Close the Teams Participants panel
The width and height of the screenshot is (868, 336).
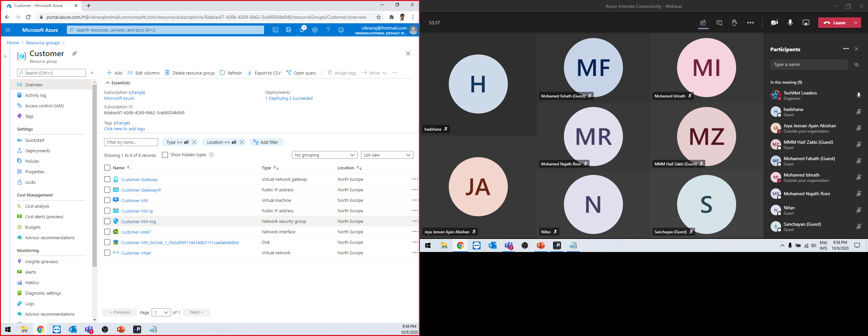857,49
